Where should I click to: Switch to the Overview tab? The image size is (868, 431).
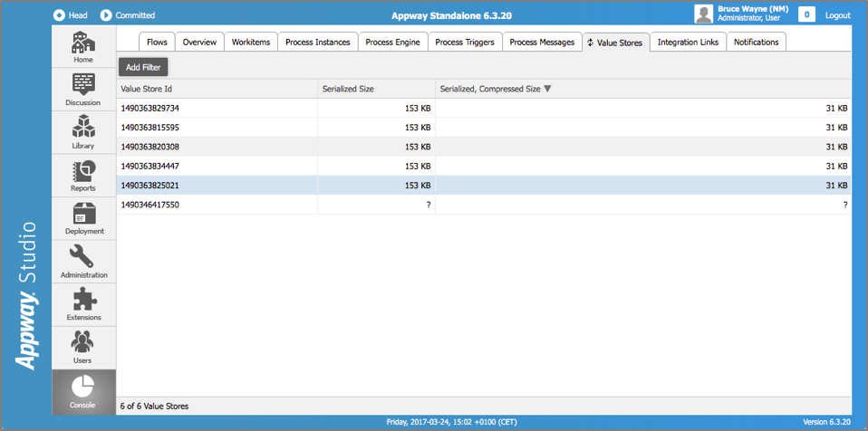[x=199, y=42]
